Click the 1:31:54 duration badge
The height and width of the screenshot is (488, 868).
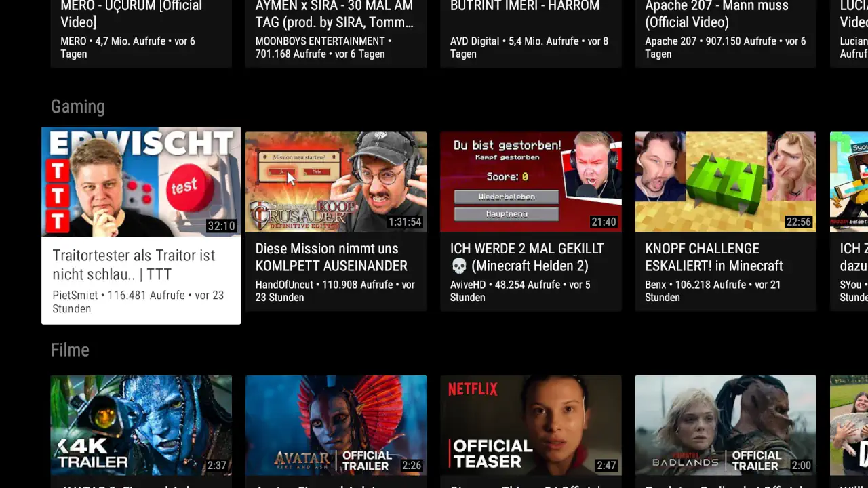[405, 222]
